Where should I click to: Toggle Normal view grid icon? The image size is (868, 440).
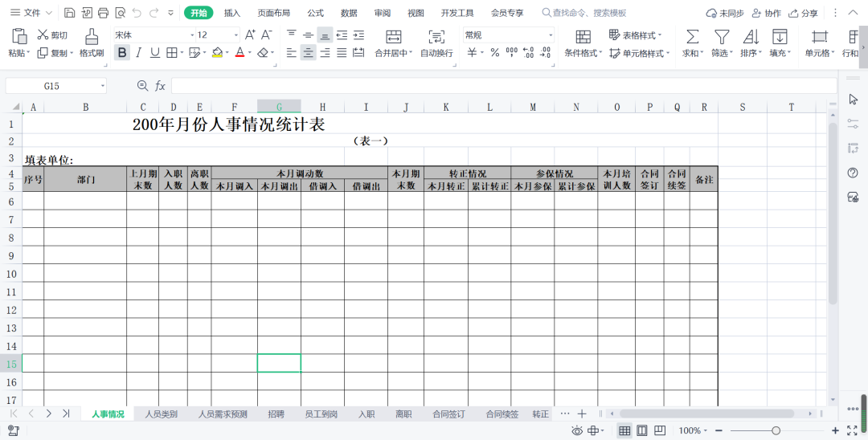624,430
